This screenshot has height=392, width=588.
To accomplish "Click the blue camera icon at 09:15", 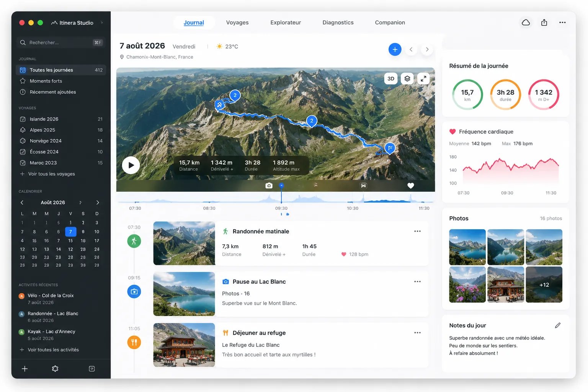I will click(x=134, y=292).
